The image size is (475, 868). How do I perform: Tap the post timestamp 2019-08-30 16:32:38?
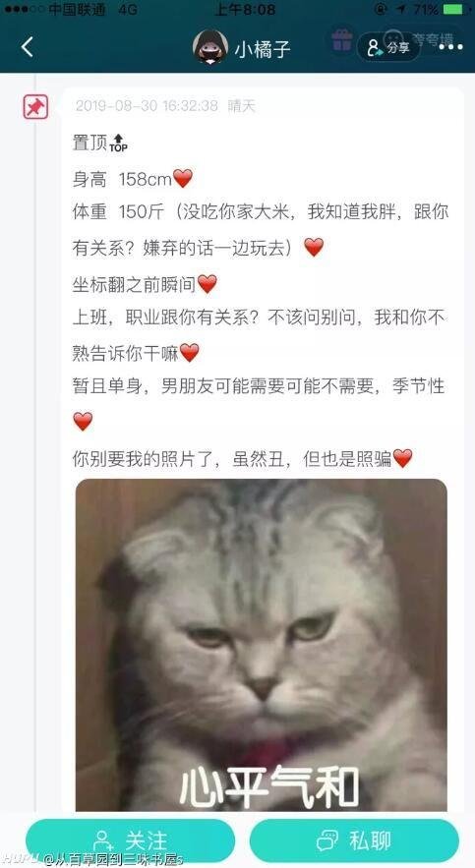(147, 106)
